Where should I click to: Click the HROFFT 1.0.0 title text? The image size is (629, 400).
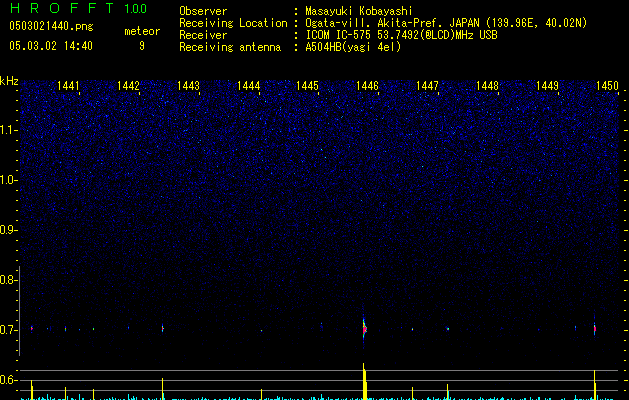click(79, 8)
